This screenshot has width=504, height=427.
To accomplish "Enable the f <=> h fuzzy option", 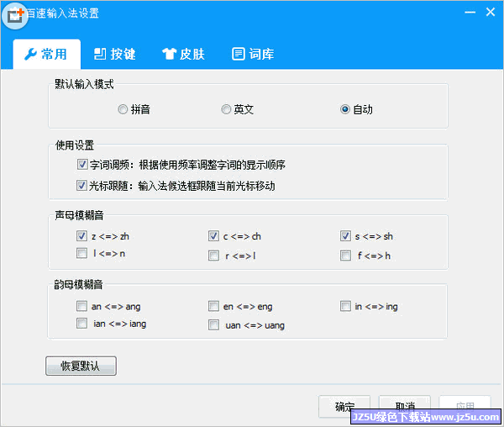I will 345,256.
